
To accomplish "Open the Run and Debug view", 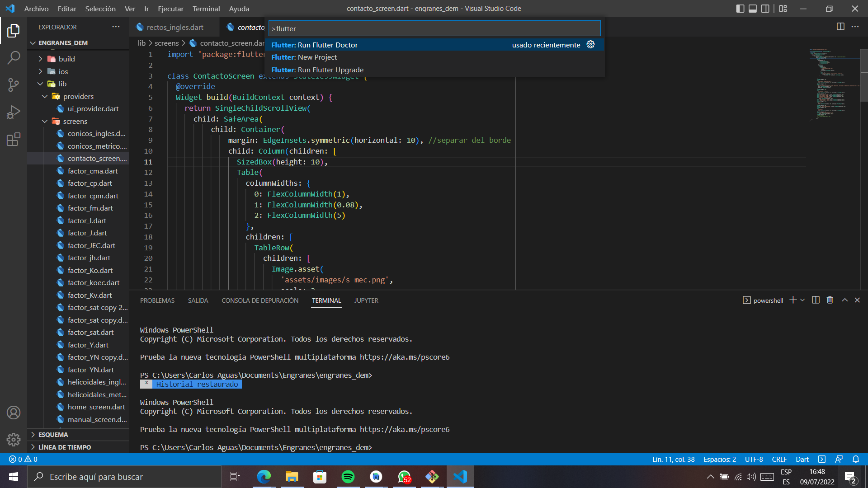I will point(14,112).
